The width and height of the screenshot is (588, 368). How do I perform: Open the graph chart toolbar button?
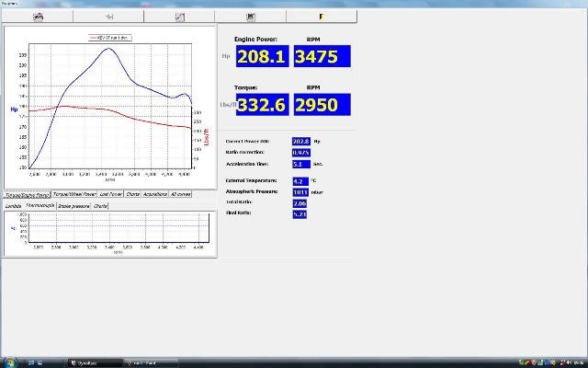pyautogui.click(x=179, y=17)
